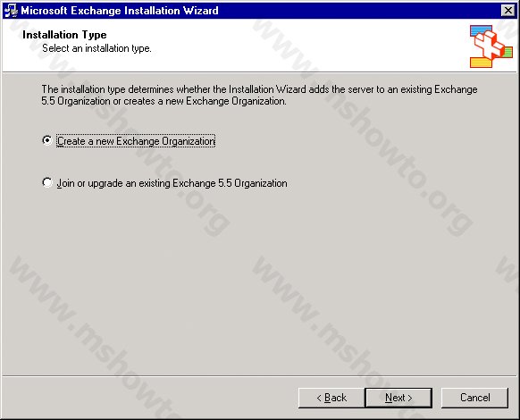520x420 pixels.
Task: Click the description line starting 5.5 Organization
Action: pyautogui.click(x=164, y=101)
